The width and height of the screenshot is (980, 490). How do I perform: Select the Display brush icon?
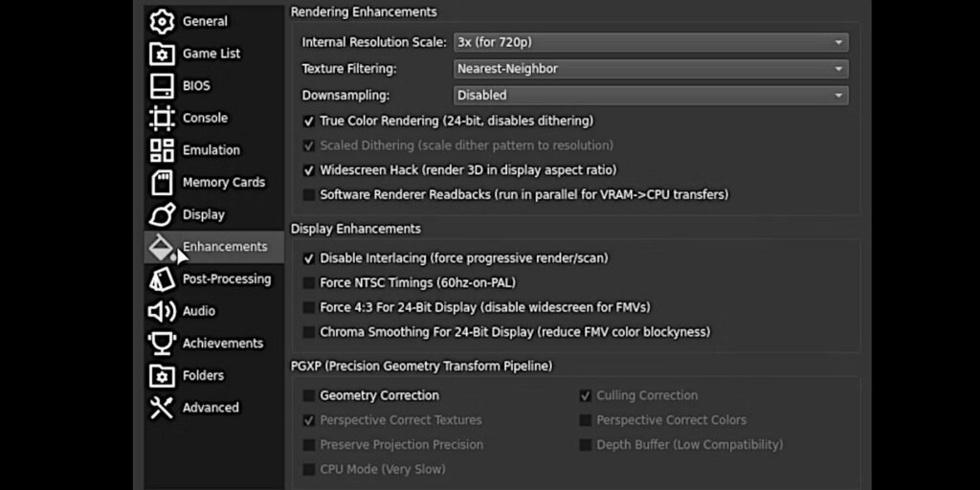tap(162, 214)
